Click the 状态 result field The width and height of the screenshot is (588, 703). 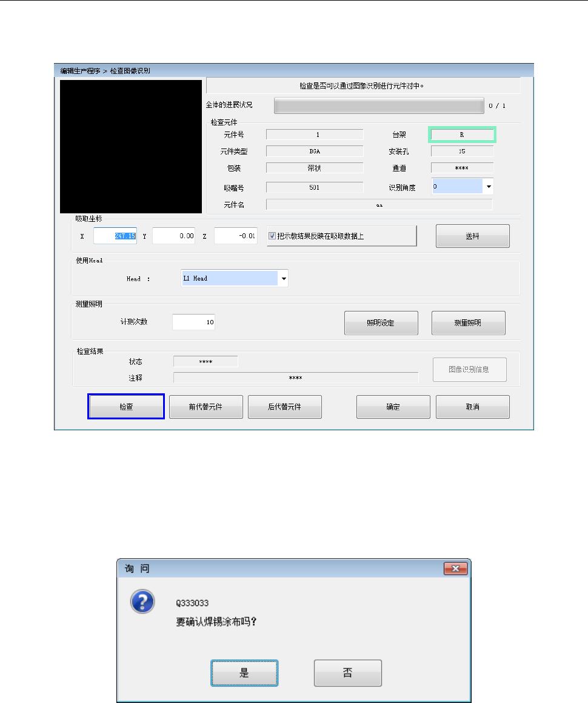[x=206, y=361]
